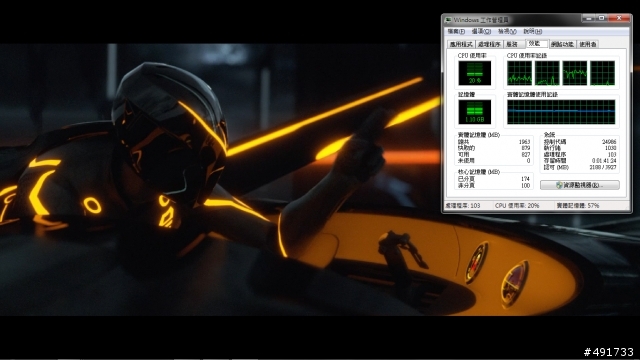Click the 非分頁 value 100

[x=526, y=185]
